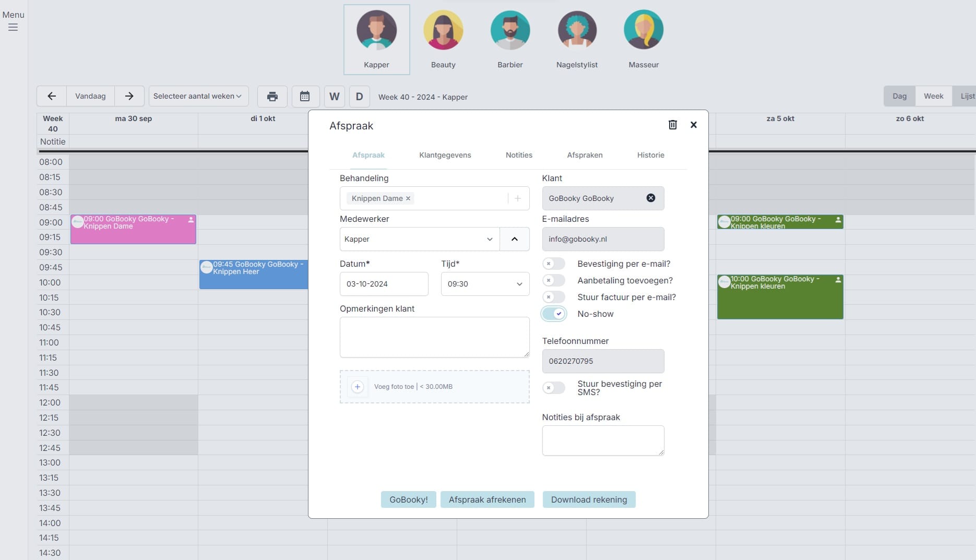Open Saturday 10:00 Knippen kleuren appointment
The image size is (976, 560).
[780, 297]
